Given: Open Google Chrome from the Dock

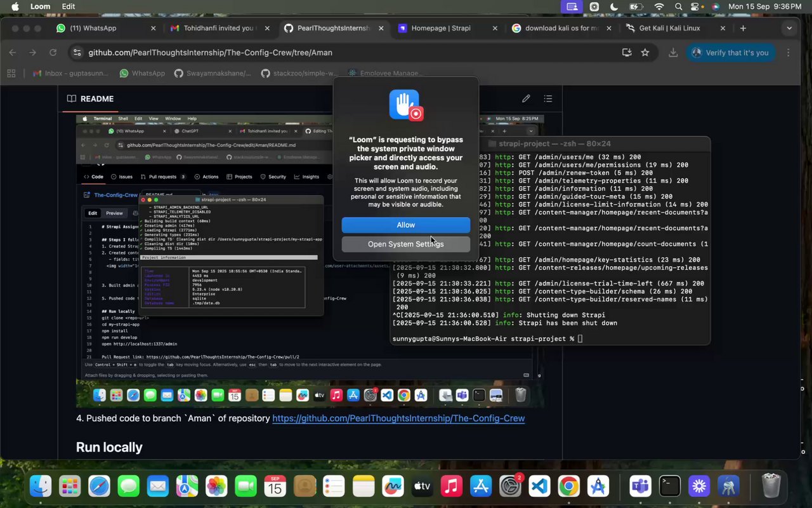Looking at the screenshot, I should (x=568, y=486).
